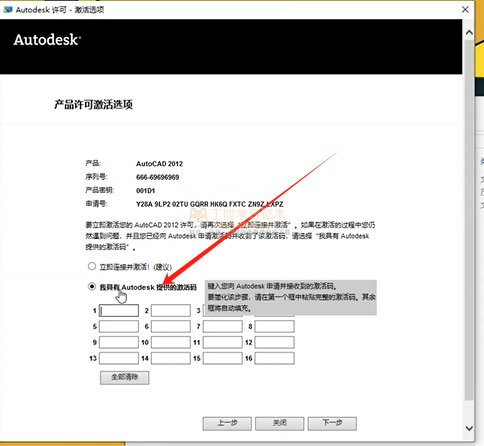Image resolution: width=484 pixels, height=446 pixels.
Task: Click the vertical scrollbar thumb
Action: click(469, 220)
